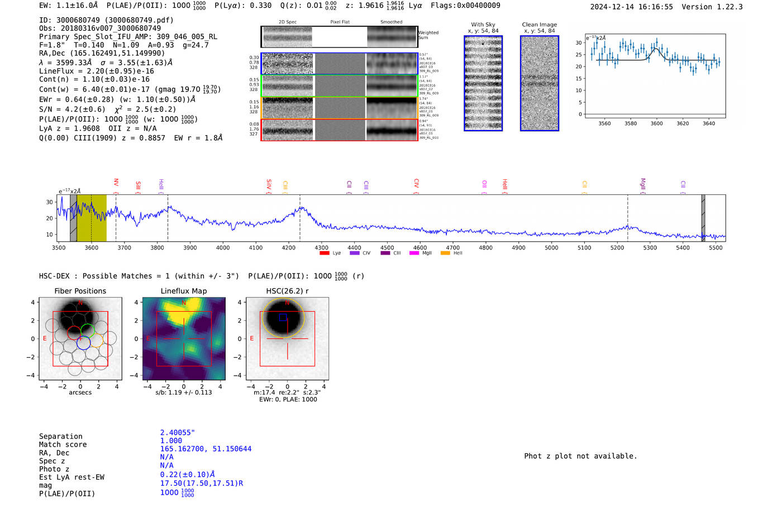Click the RA,Dec coordinates in header block
This screenshot has width=782, height=532.
point(102,53)
